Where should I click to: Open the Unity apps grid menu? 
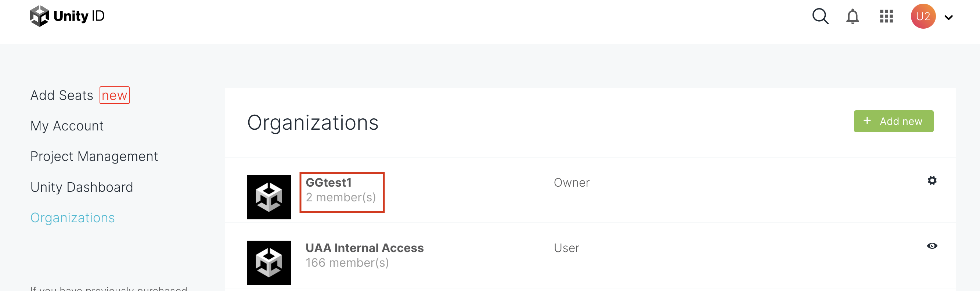(886, 17)
